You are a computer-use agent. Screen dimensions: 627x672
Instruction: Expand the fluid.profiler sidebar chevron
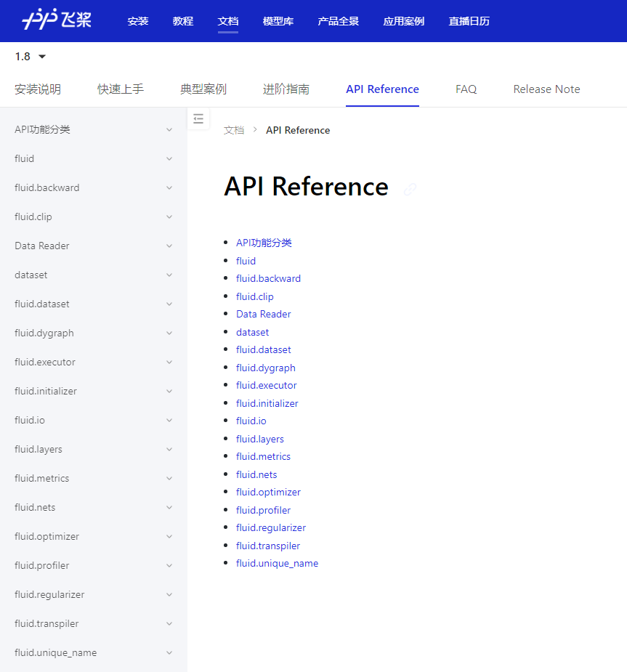point(169,566)
